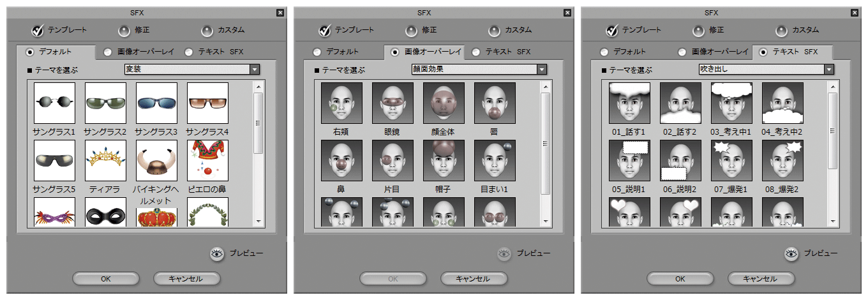Select 画像オーバーレイ radio in middle SFX window
Screen dimensions: 868x300
pyautogui.click(x=395, y=52)
